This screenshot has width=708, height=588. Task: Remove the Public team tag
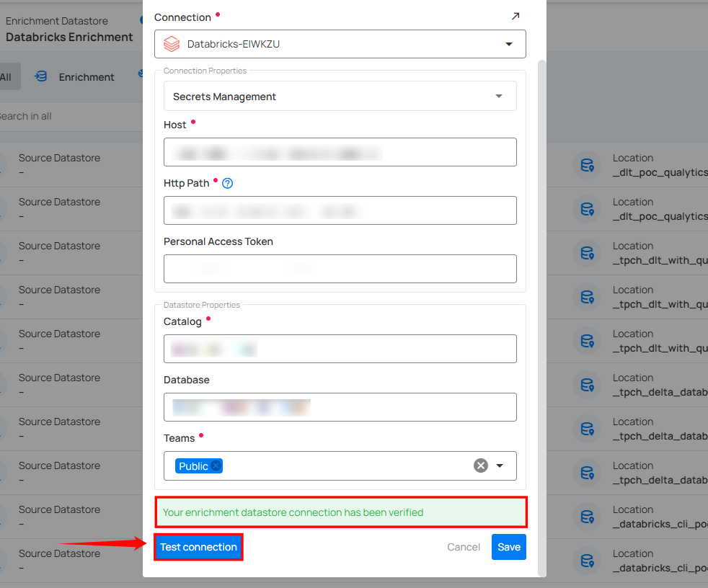(x=216, y=465)
